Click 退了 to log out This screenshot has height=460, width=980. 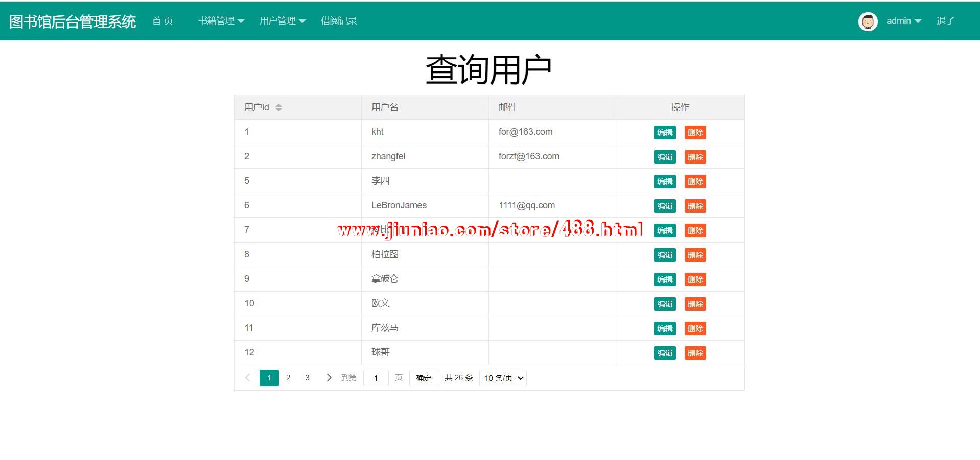(945, 21)
